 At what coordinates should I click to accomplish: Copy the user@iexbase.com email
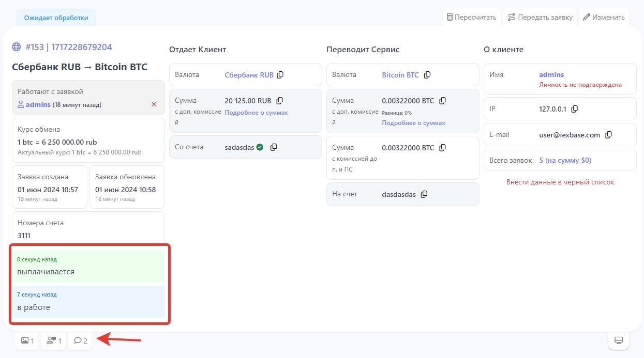[609, 135]
